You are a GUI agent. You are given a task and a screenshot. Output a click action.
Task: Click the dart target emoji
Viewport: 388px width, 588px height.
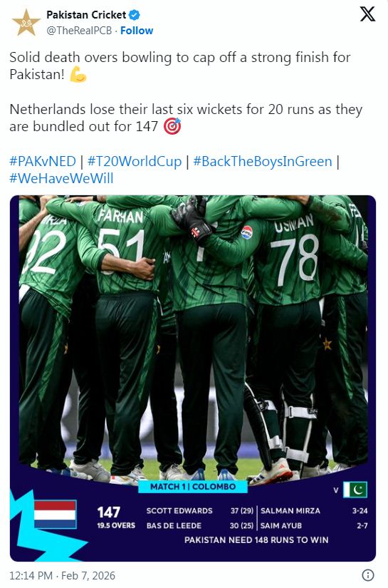click(172, 126)
